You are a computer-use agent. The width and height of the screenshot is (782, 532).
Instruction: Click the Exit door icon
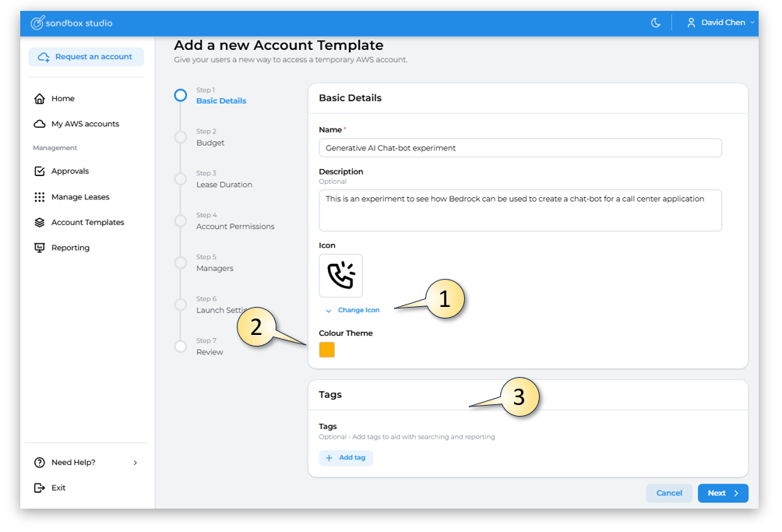click(x=40, y=488)
